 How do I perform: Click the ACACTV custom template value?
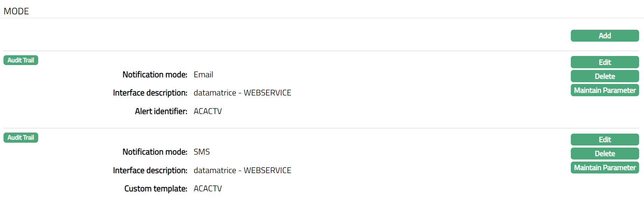tap(208, 189)
